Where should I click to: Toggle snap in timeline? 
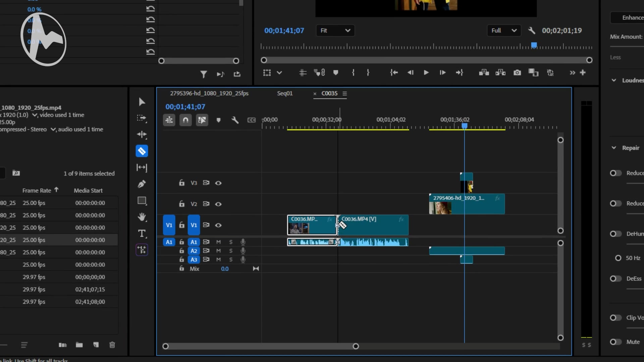click(185, 120)
